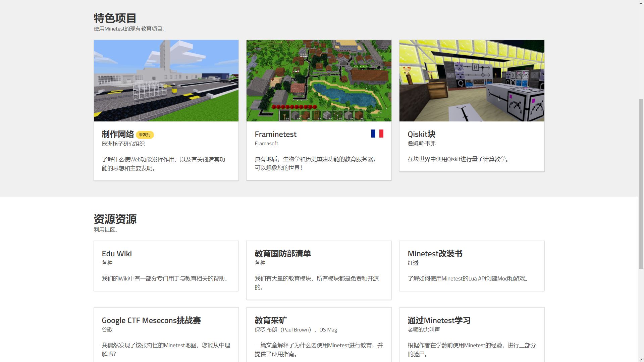Open the Qiskit块 quantum lab image
Viewport: 644px width, 362px height.
coord(472,81)
